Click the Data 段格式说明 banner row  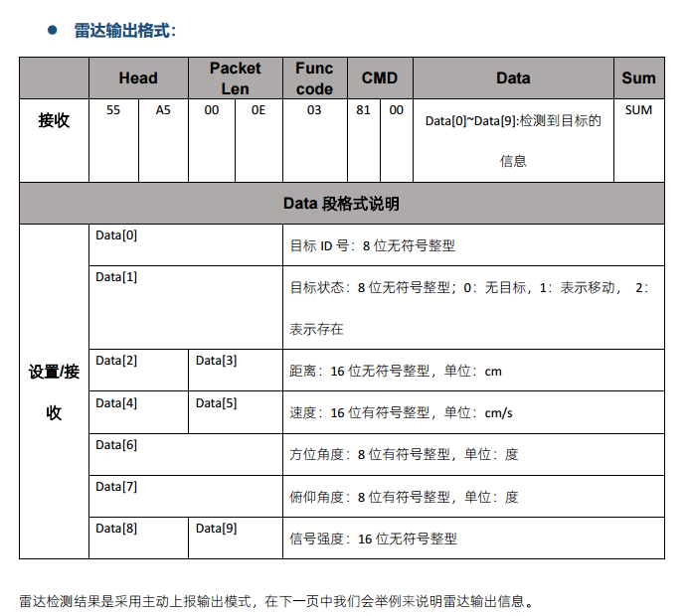click(342, 204)
